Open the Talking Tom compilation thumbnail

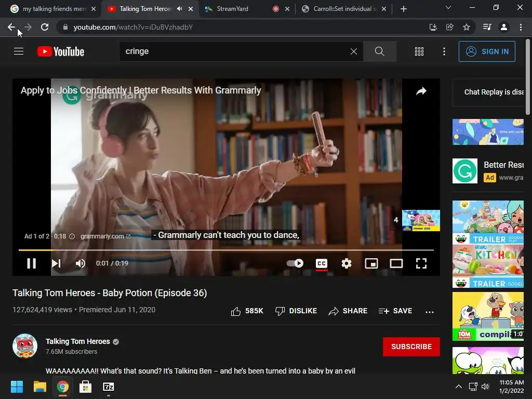(x=488, y=316)
